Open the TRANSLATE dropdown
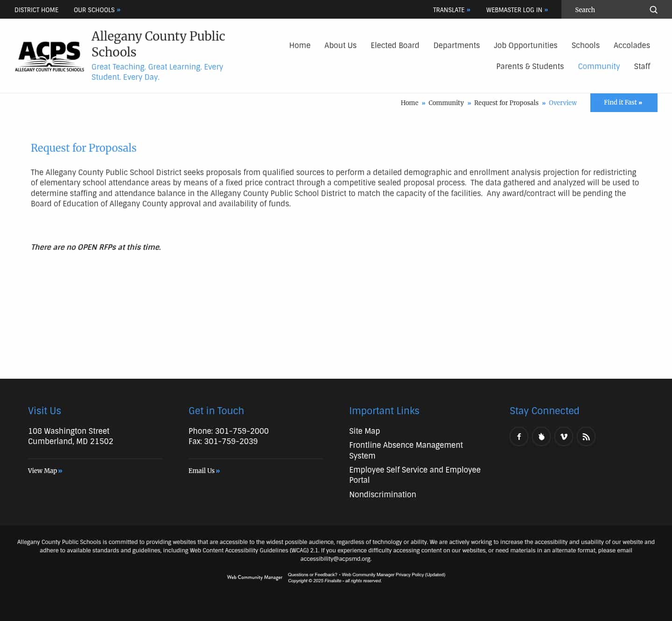Image resolution: width=672 pixels, height=621 pixels. [451, 9]
